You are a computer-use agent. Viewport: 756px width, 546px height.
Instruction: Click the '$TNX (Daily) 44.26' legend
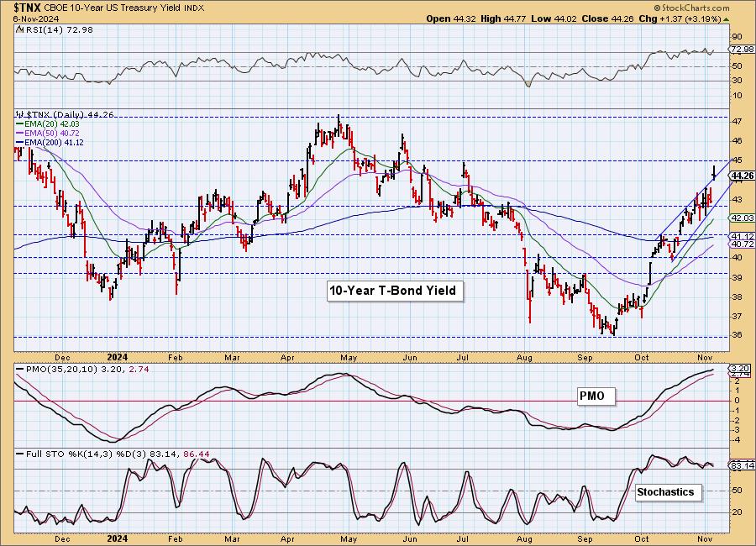click(69, 115)
